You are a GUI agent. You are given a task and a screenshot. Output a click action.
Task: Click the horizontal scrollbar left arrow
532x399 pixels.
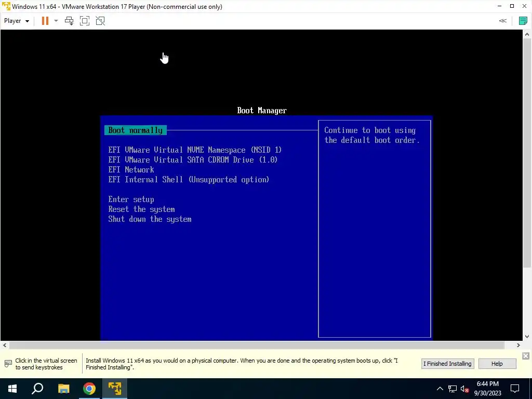click(5, 345)
